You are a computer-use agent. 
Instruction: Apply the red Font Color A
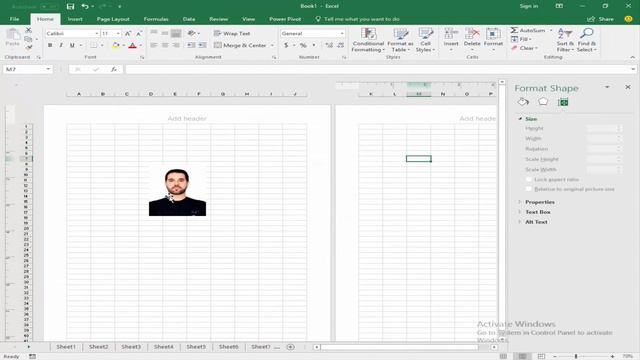[x=132, y=45]
